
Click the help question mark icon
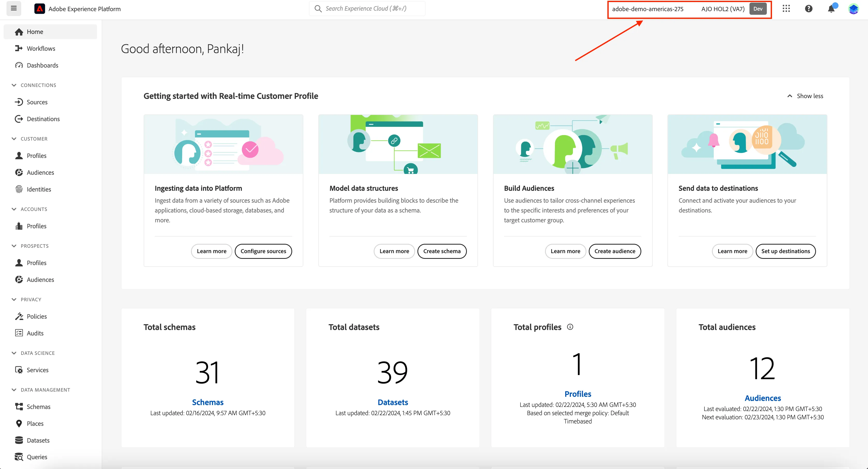coord(809,9)
